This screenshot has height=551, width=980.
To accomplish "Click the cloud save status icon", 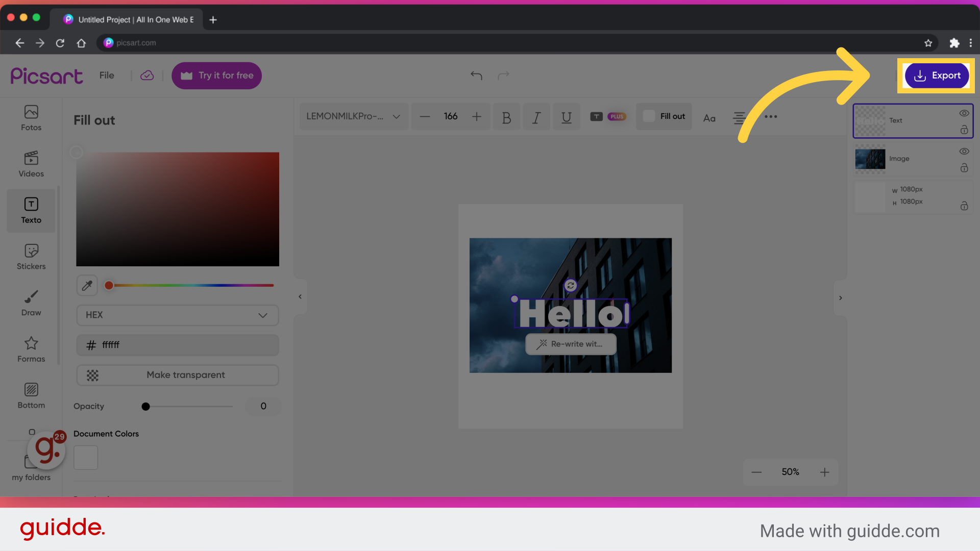I will coord(147,75).
